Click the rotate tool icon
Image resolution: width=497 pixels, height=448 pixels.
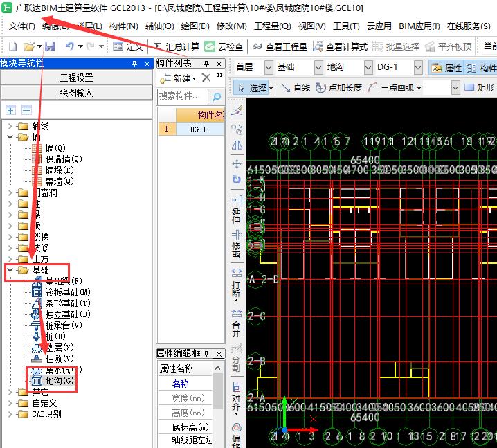click(x=237, y=179)
